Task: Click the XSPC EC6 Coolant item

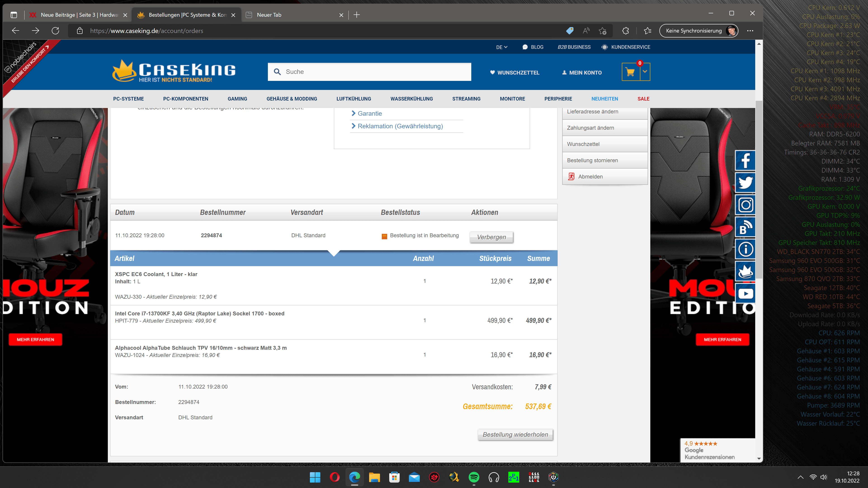Action: point(156,274)
